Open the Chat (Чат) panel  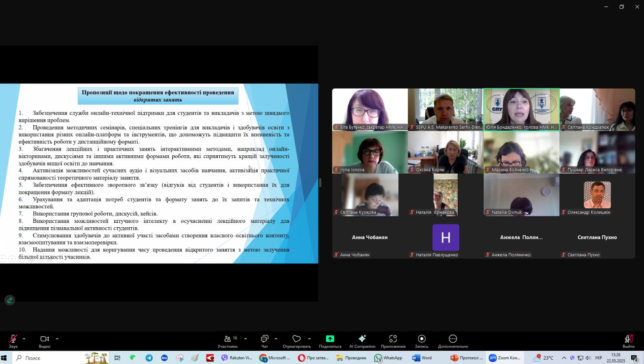[x=264, y=341]
